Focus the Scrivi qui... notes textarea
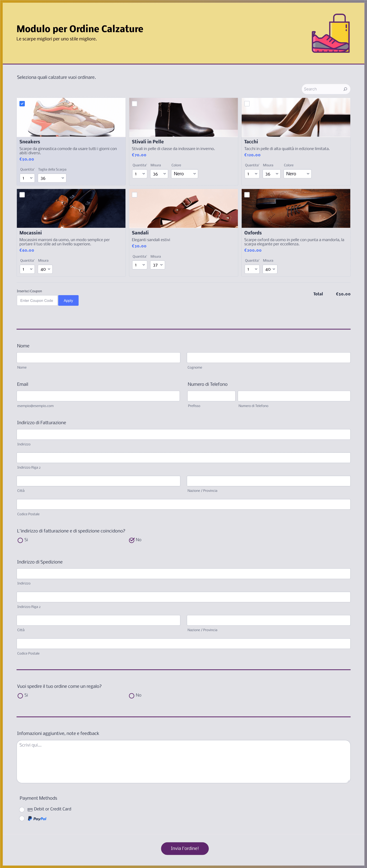Screen dimensions: 367x868 click(x=183, y=761)
